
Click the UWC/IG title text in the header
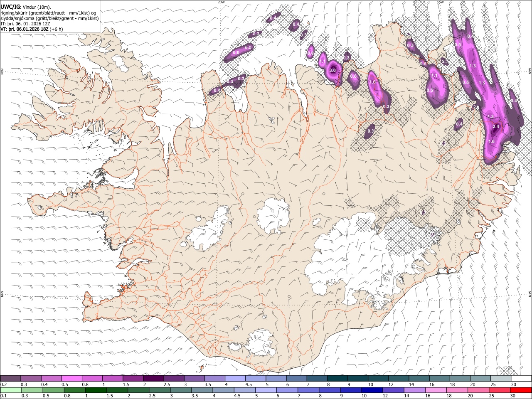pyautogui.click(x=10, y=7)
